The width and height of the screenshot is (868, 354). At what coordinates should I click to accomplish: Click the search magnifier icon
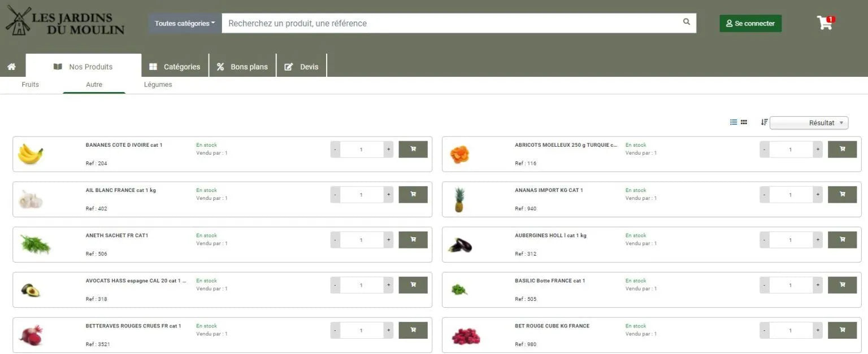[x=686, y=23]
